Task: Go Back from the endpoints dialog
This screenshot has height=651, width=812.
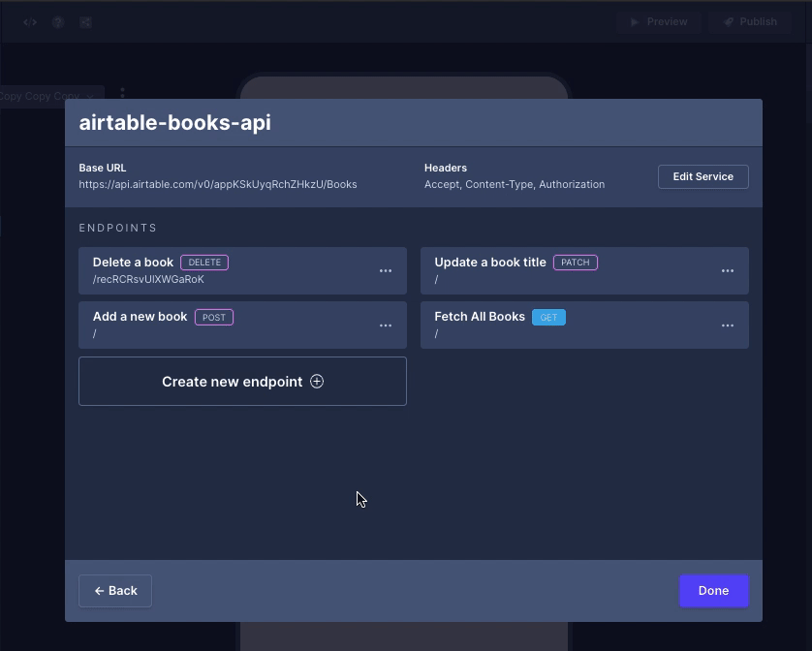Action: [x=115, y=590]
